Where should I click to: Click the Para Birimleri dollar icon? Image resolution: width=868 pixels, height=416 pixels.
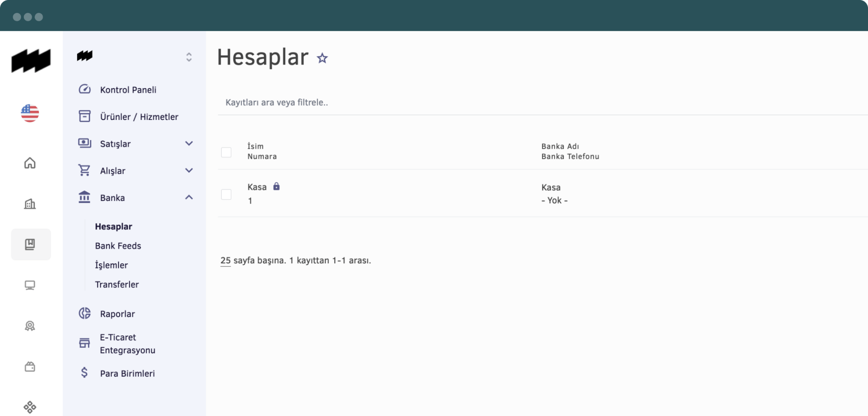(x=85, y=373)
